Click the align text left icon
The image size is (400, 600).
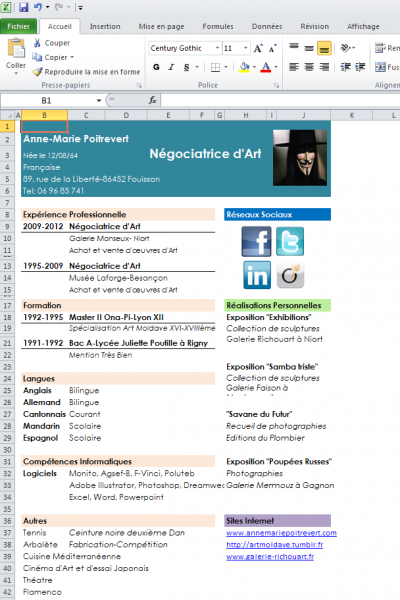[294, 67]
